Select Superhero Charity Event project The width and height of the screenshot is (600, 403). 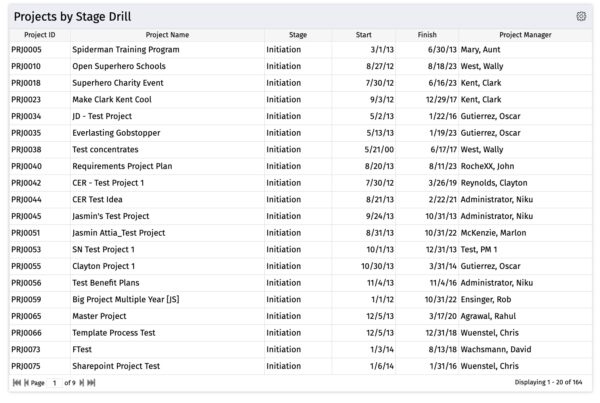(x=118, y=83)
